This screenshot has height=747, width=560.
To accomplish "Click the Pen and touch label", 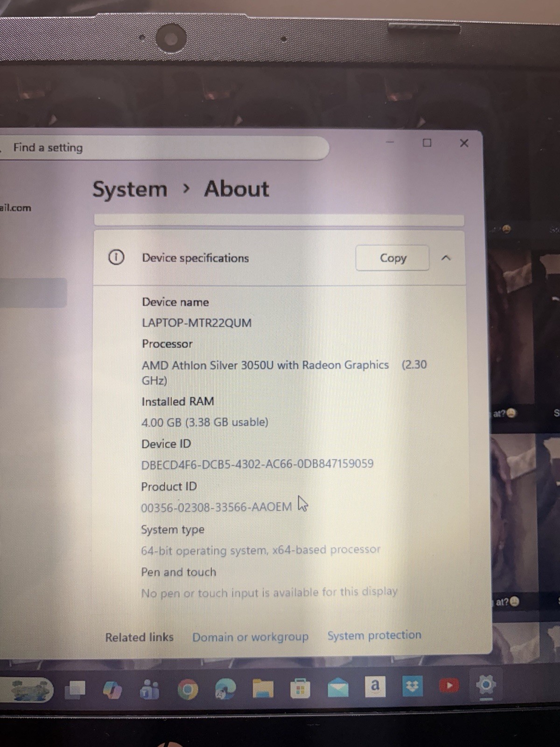I will tap(179, 572).
